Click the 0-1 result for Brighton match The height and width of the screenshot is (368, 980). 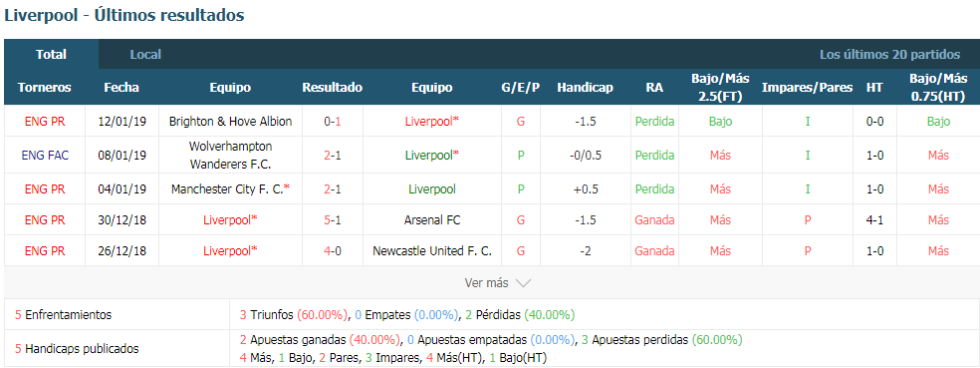[333, 122]
